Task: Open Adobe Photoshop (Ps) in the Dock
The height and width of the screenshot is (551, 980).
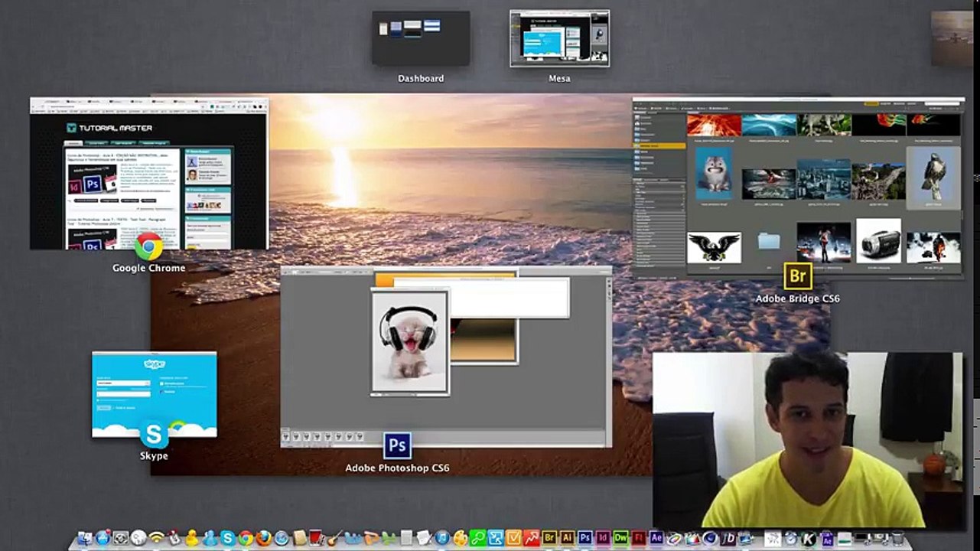Action: [585, 538]
